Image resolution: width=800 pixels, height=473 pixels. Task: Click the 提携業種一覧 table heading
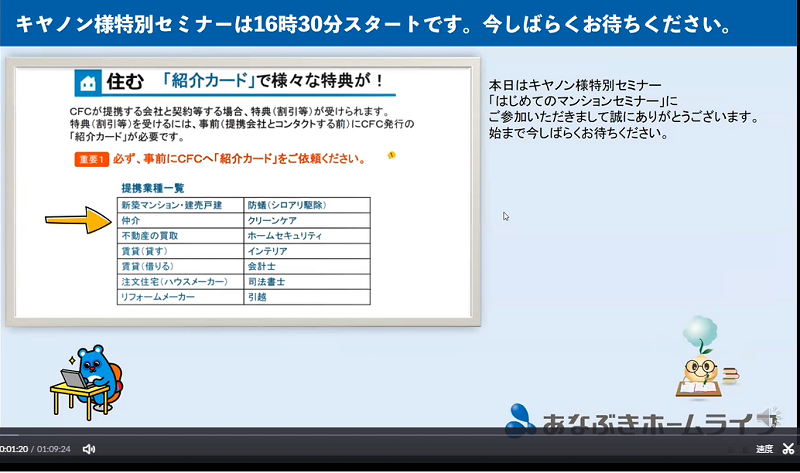pyautogui.click(x=153, y=188)
